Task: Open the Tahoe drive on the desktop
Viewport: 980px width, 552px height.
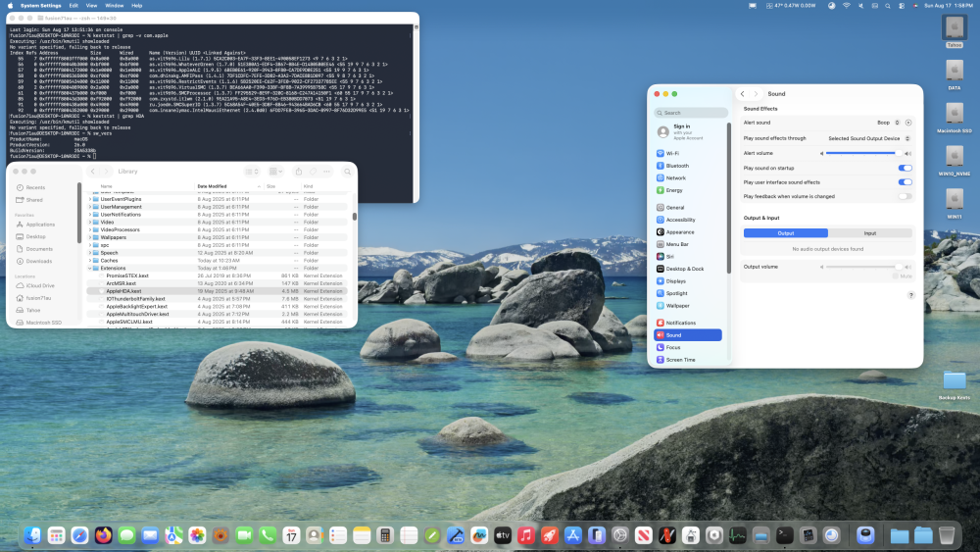Action: point(955,31)
